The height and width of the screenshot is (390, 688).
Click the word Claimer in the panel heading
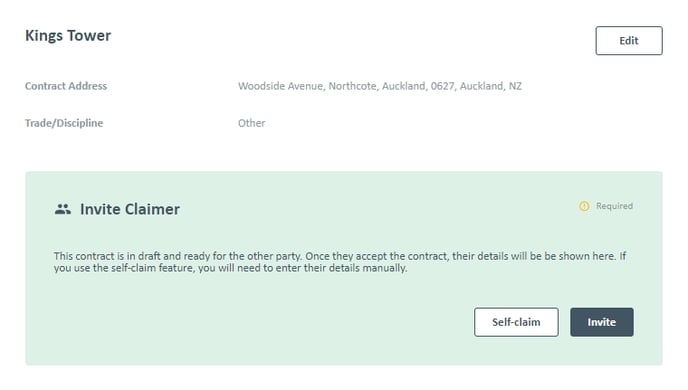pos(152,209)
